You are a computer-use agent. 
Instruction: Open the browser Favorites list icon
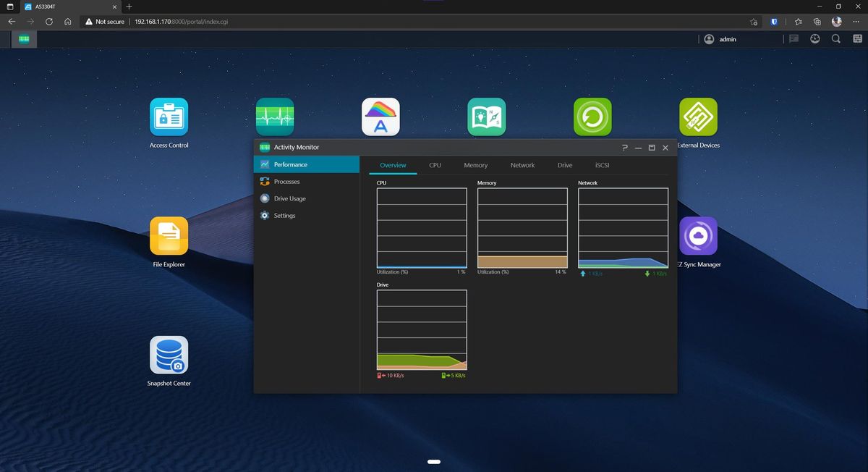798,22
